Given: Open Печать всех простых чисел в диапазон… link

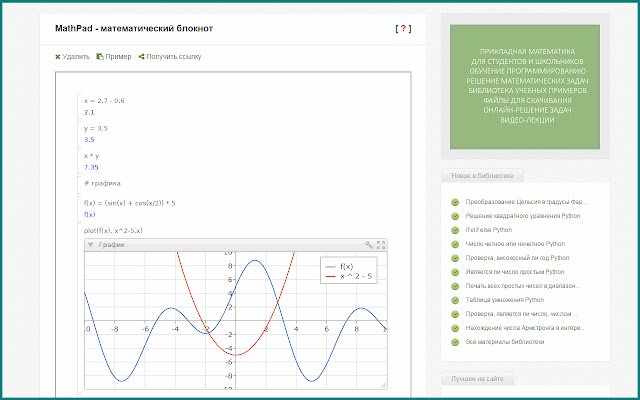Looking at the screenshot, I should tap(523, 286).
